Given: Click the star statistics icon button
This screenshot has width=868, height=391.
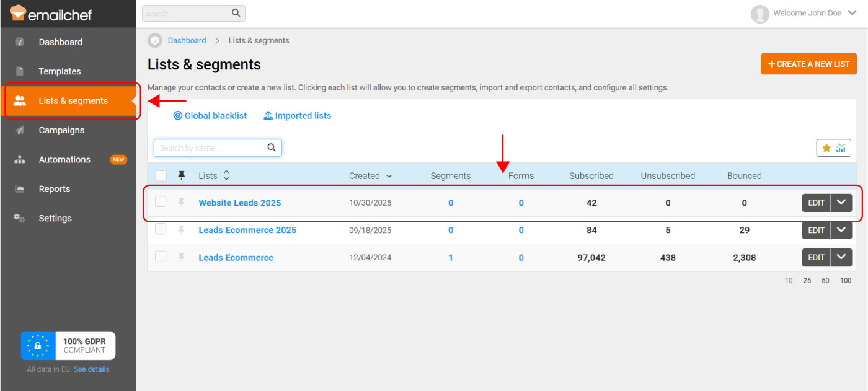Looking at the screenshot, I should pyautogui.click(x=833, y=148).
